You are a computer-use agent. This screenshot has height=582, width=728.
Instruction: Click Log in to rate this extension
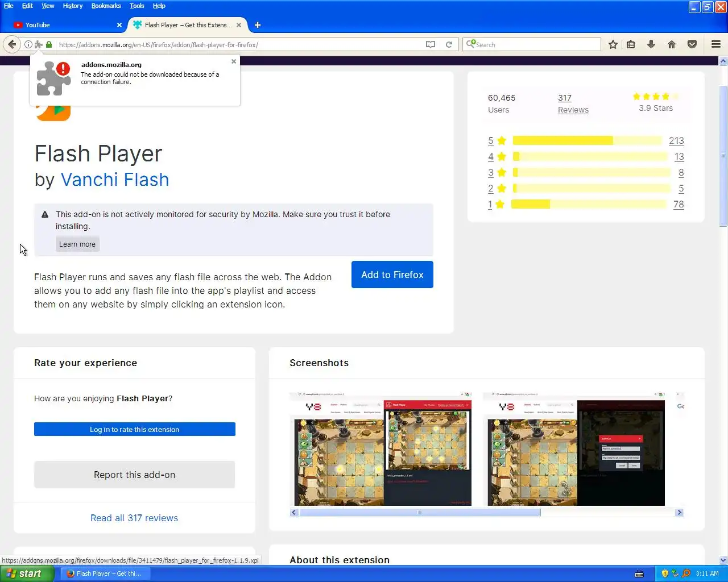[135, 430]
